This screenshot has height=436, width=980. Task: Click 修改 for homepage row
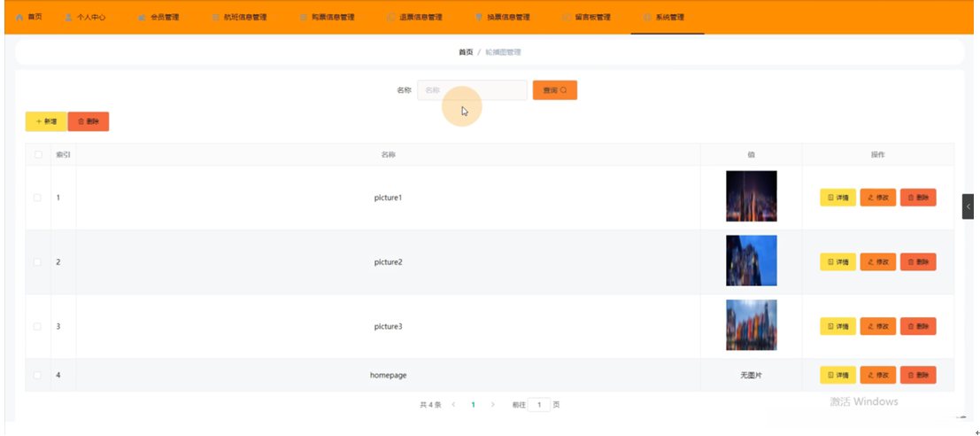click(878, 376)
